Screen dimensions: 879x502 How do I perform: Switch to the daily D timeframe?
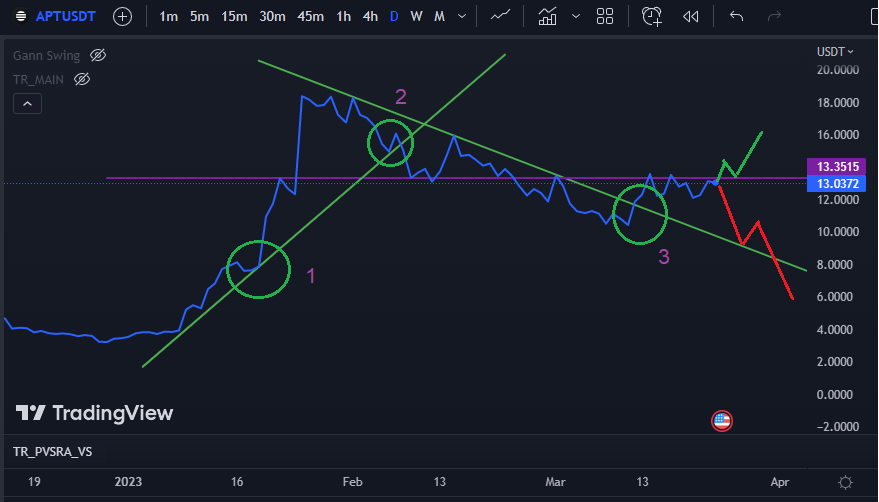click(x=394, y=16)
